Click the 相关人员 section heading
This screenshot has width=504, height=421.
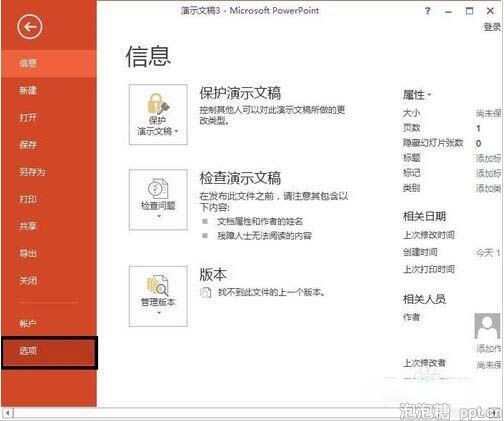point(424,299)
